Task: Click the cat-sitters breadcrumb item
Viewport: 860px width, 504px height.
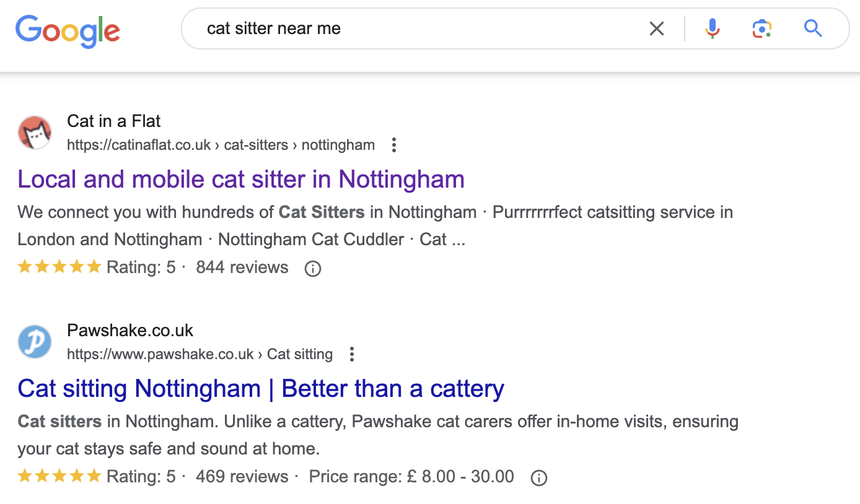Action: click(256, 144)
